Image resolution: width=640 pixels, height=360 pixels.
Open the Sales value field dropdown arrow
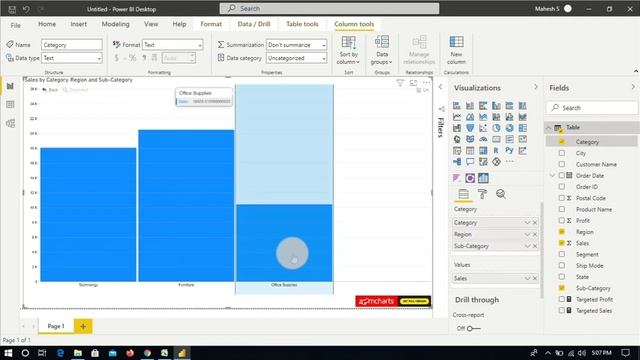pos(527,278)
